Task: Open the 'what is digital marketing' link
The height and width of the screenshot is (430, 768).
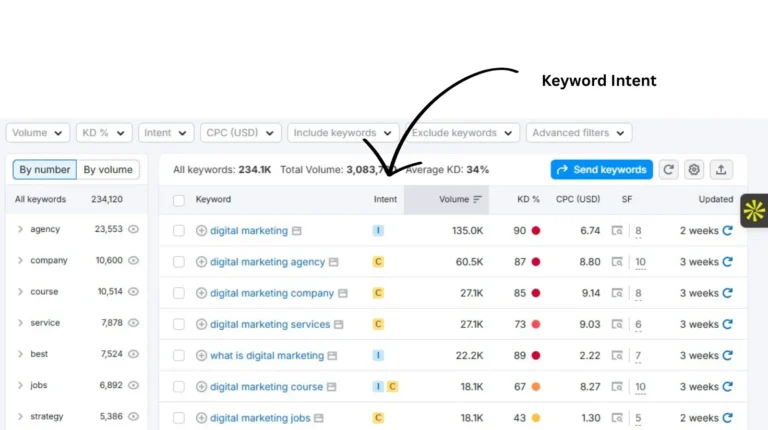Action: click(267, 356)
